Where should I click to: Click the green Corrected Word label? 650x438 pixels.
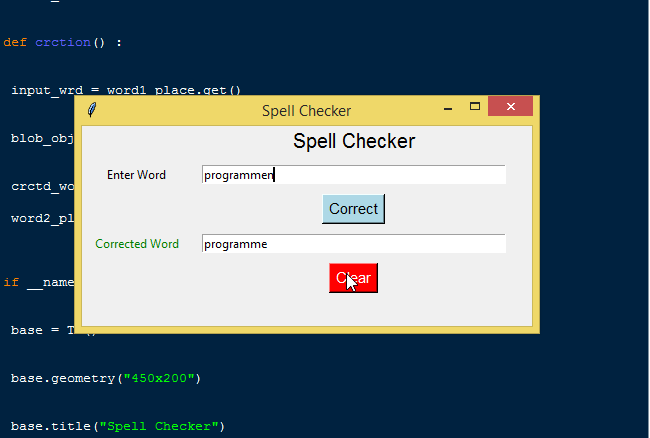click(137, 244)
